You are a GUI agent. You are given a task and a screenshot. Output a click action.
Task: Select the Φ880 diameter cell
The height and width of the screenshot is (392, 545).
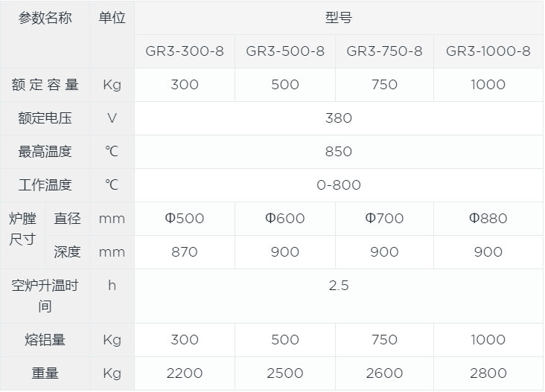488,219
